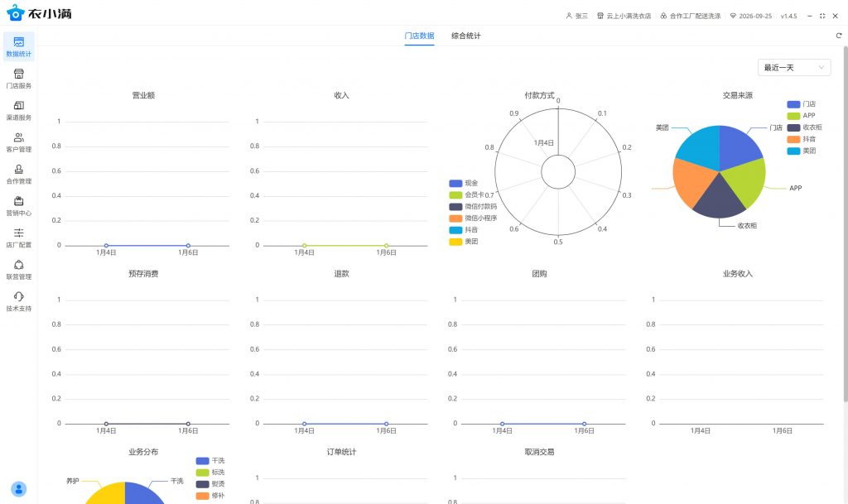Hide 微信小程序 series in the 付款方式 legend

[x=472, y=218]
